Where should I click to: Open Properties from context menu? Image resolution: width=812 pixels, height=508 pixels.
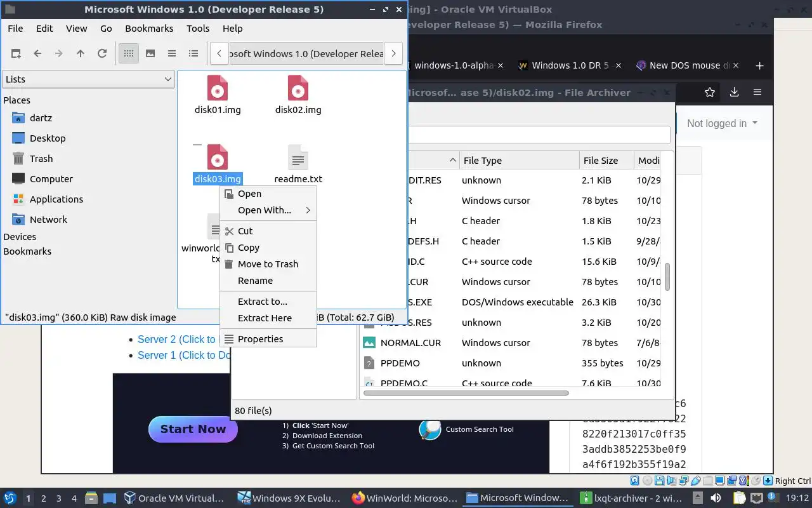[268, 339]
